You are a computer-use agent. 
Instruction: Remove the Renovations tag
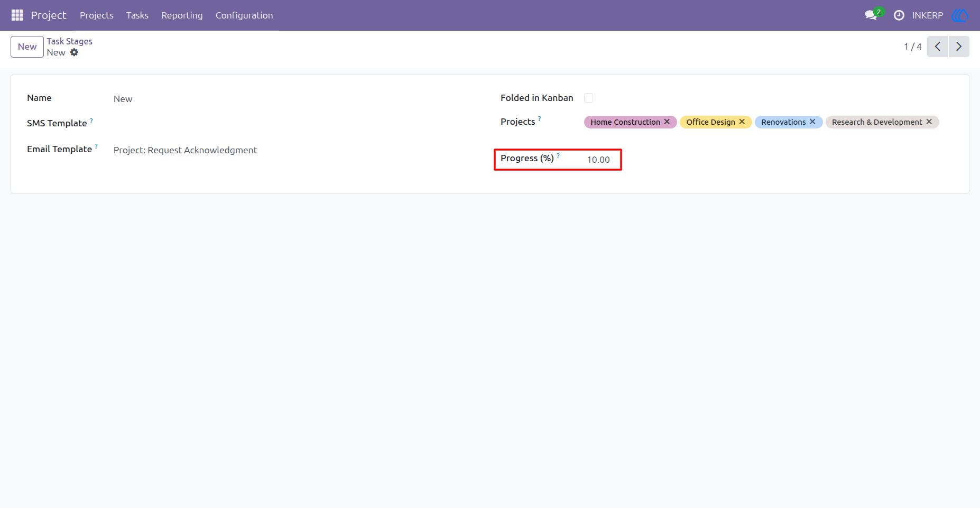[x=812, y=122]
